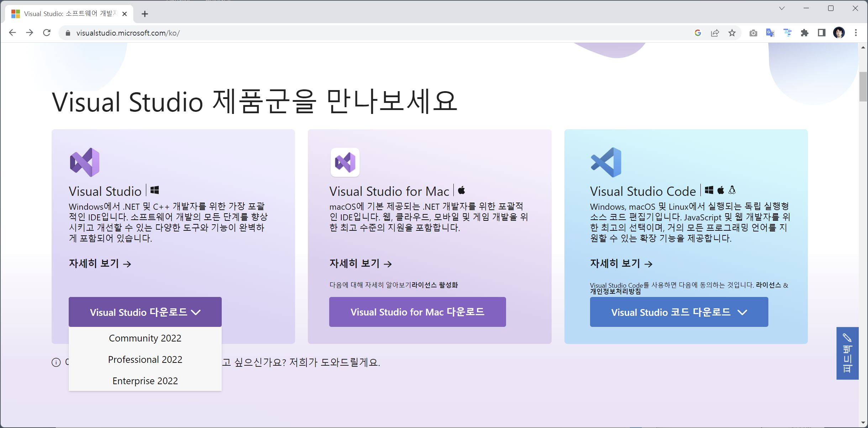Click the Visual Studio Code card title
The width and height of the screenshot is (868, 428).
(643, 191)
